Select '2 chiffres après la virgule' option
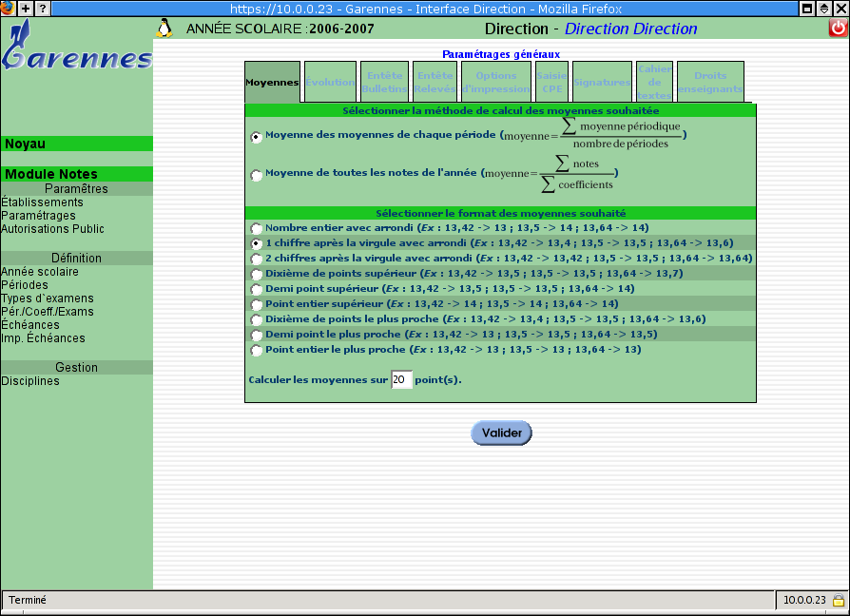The width and height of the screenshot is (850, 616). [x=256, y=259]
